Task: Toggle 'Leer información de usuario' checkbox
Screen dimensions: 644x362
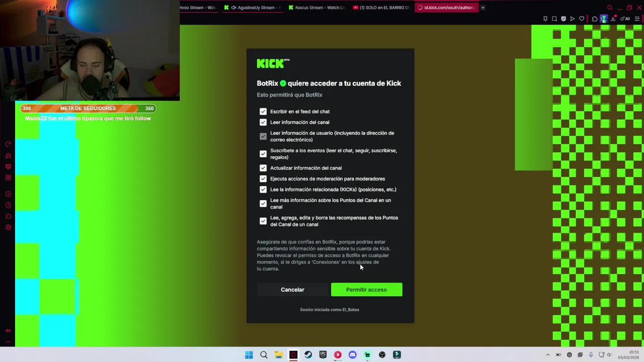Action: pos(263,136)
